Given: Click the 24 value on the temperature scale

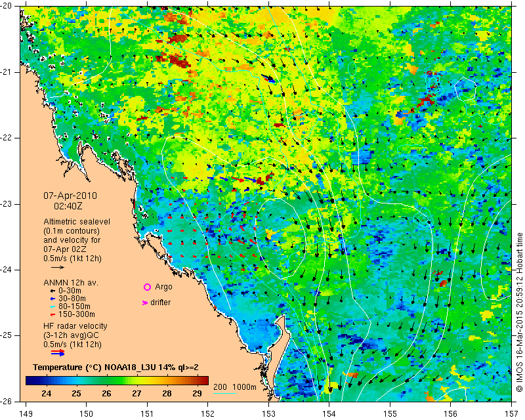Looking at the screenshot, I should click(x=46, y=393).
